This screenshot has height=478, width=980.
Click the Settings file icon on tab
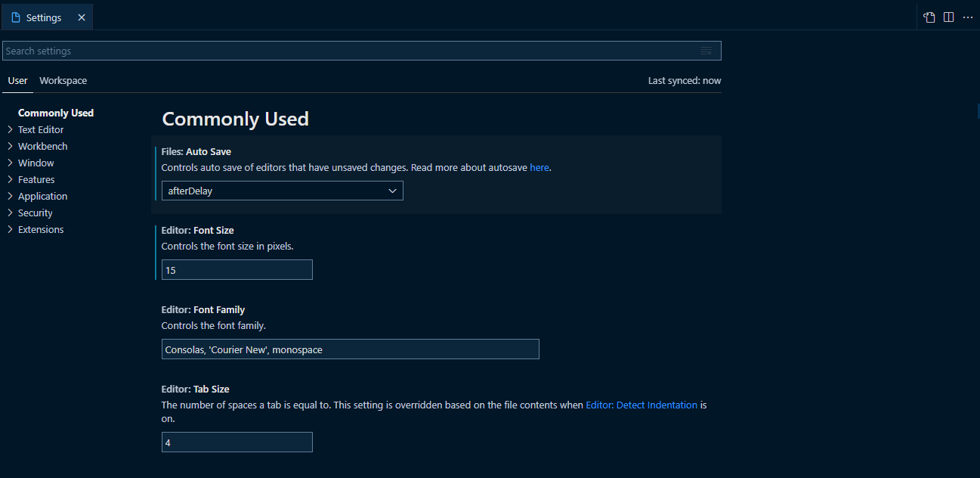(16, 17)
